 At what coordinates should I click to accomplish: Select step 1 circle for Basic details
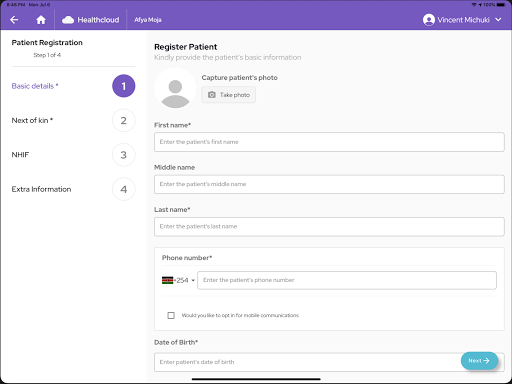[124, 86]
